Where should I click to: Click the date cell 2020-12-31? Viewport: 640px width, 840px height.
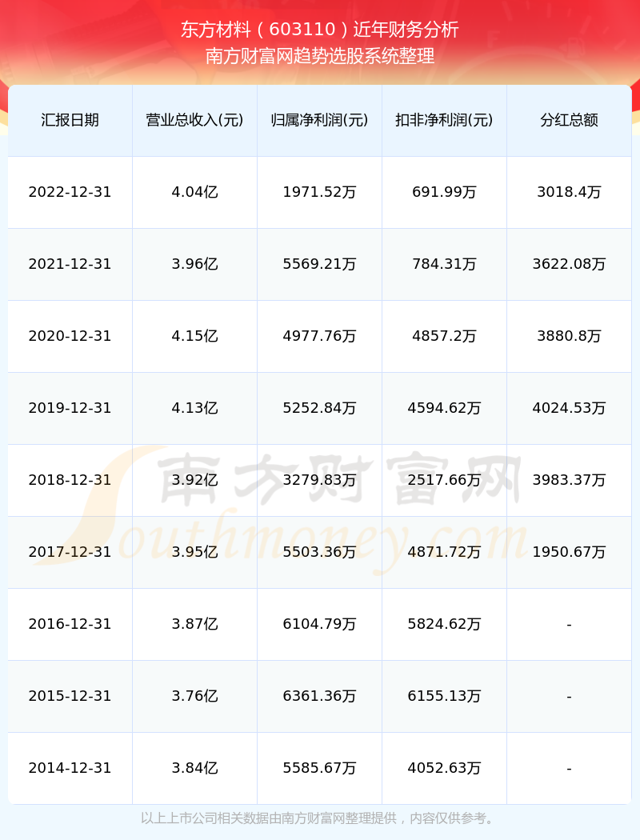[70, 336]
